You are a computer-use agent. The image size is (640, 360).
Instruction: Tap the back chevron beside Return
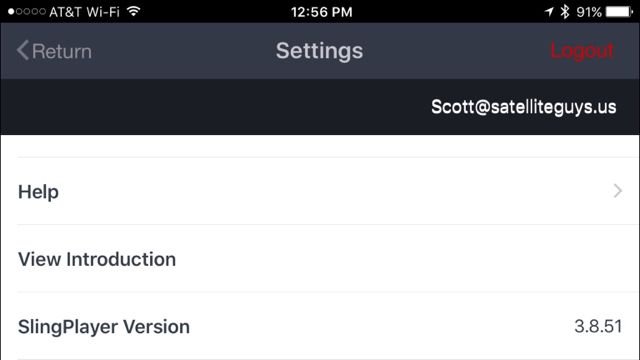(23, 50)
